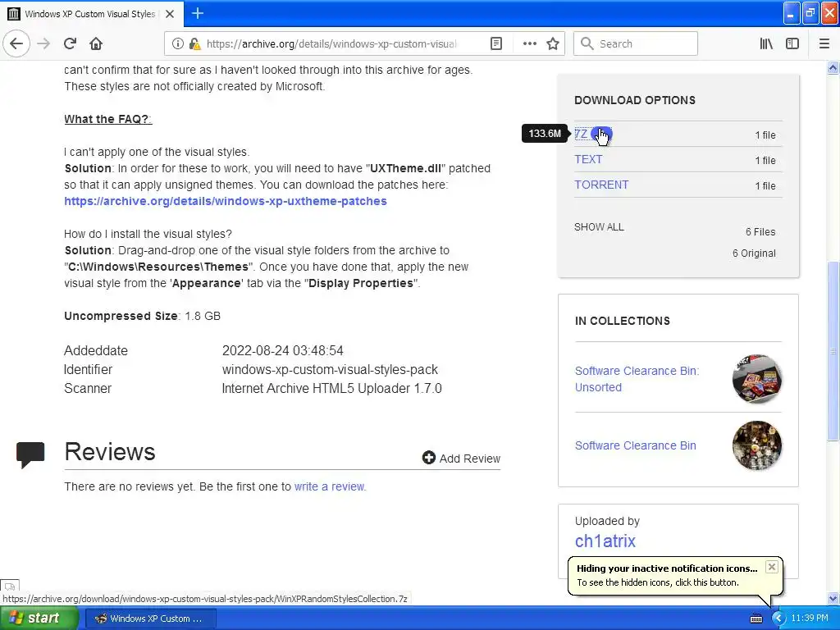
Task: Open the Library bookmarks icon
Action: [x=766, y=44]
